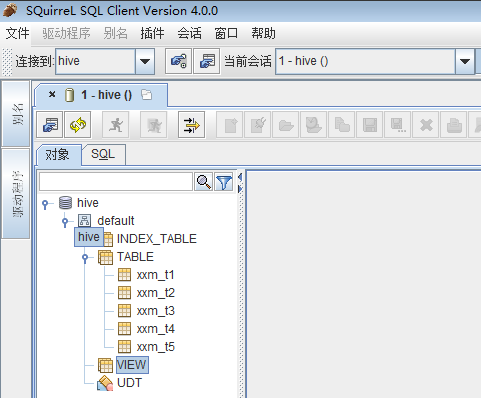Click the recent files clock icon
The height and width of the screenshot is (398, 481).
[314, 125]
